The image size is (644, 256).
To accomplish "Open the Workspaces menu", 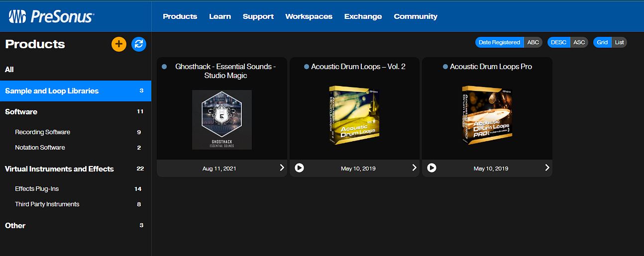I will tap(309, 16).
